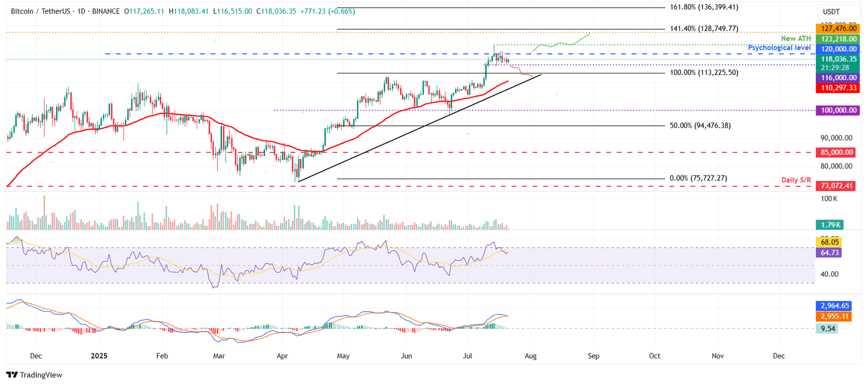Click the red 73,072.41 support price label
The height and width of the screenshot is (385, 868).
point(837,186)
